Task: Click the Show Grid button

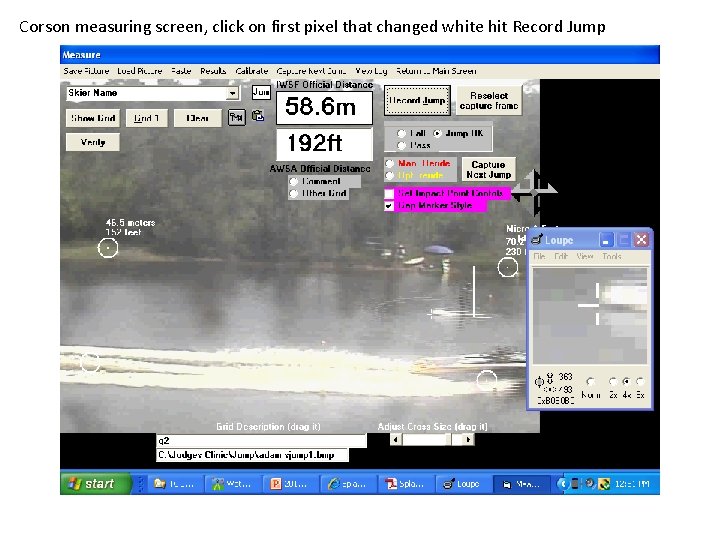Action: click(93, 118)
